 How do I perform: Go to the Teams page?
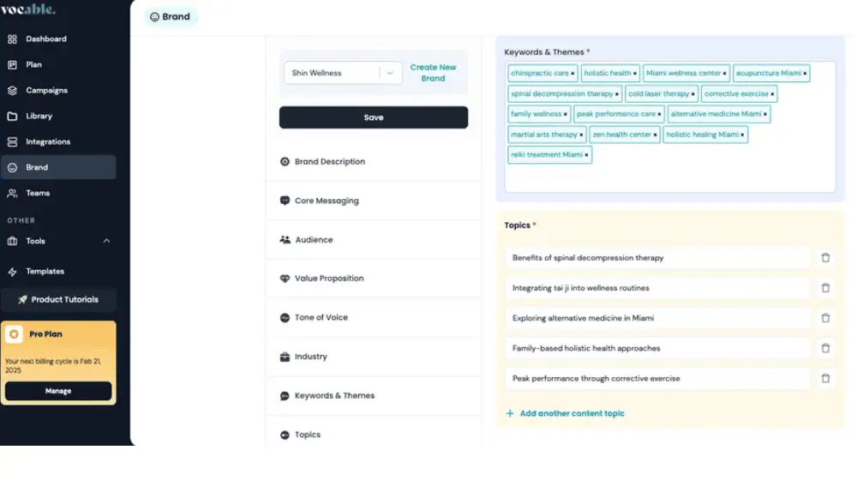[x=38, y=194]
